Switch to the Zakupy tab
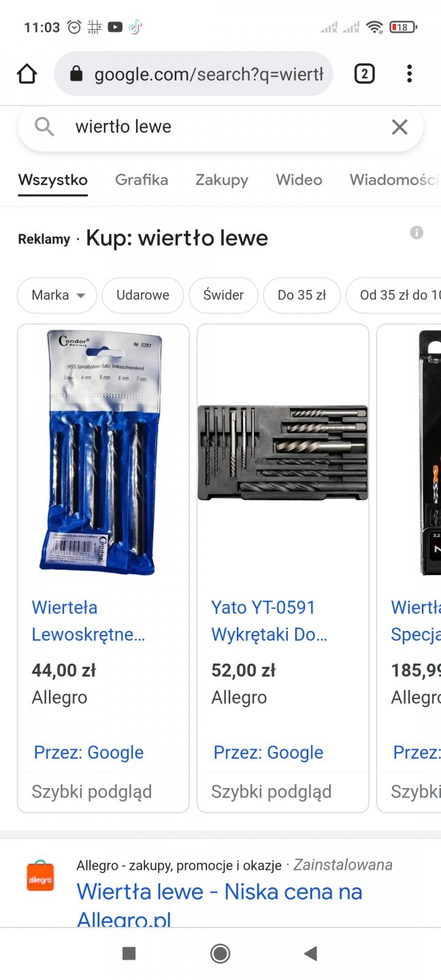This screenshot has height=980, width=441. pos(222,180)
